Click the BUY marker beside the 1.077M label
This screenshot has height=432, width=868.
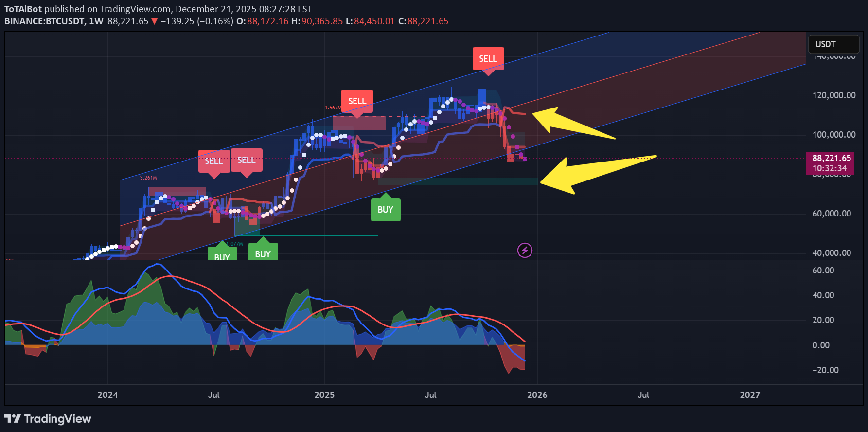[x=222, y=254]
